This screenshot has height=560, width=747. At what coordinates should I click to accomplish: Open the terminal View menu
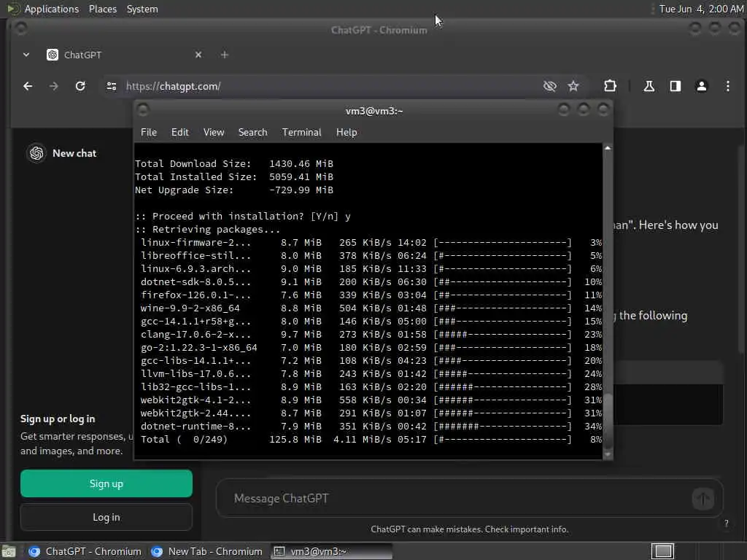[214, 133]
